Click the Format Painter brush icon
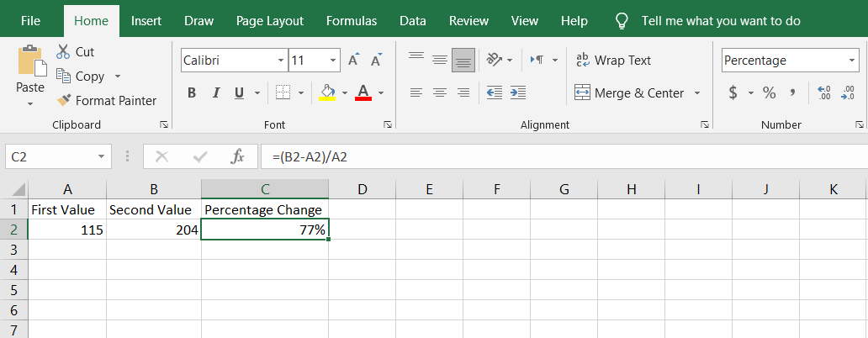This screenshot has width=868, height=338. point(64,101)
